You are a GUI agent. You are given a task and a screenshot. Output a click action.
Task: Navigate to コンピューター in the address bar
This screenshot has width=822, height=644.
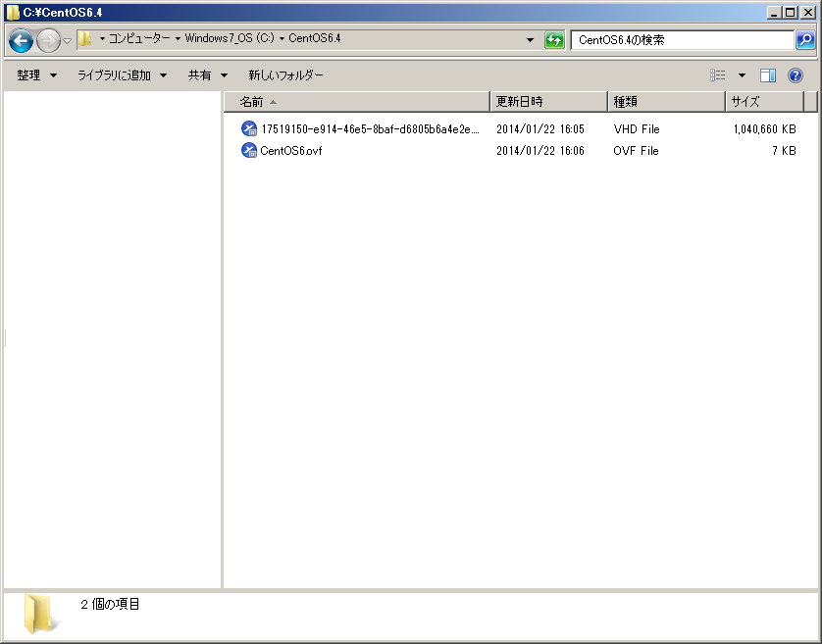(x=139, y=38)
